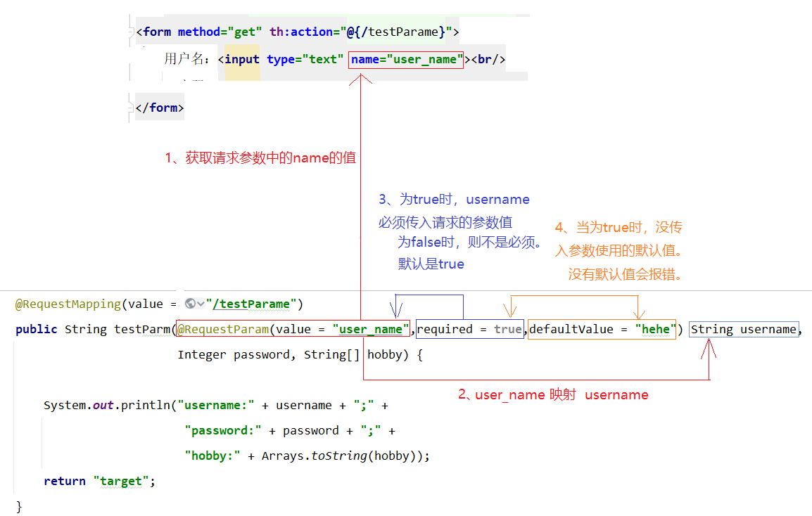Image resolution: width=812 pixels, height=516 pixels.
Task: Click the String[] hobby parameter
Action: pyautogui.click(x=353, y=355)
